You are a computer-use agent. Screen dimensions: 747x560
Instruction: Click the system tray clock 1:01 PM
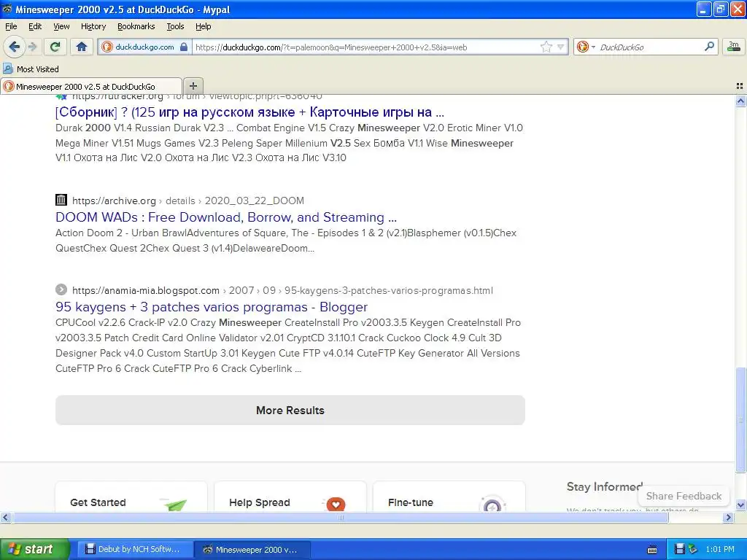tap(720, 549)
